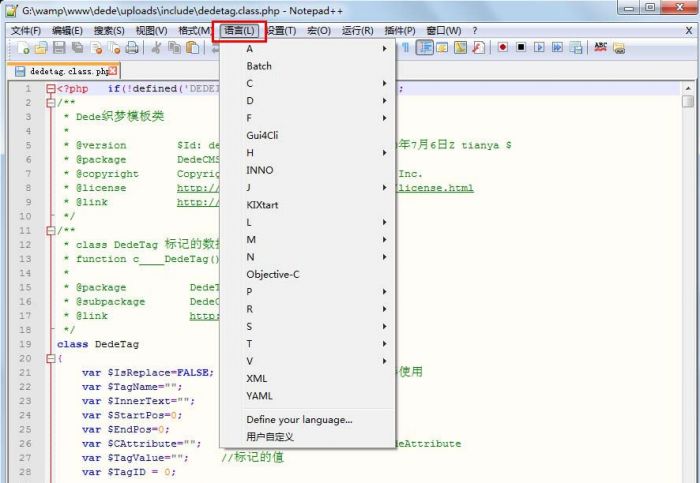The width and height of the screenshot is (700, 483).
Task: Toggle the Function List icon
Action: click(x=479, y=47)
